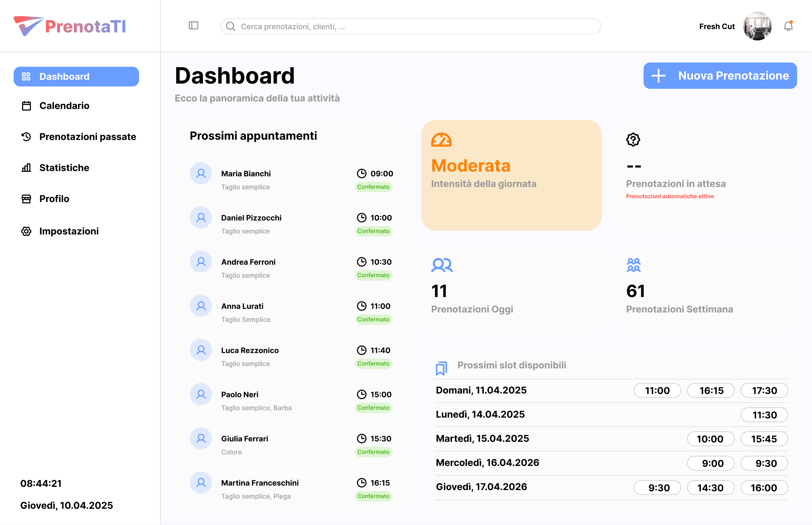Select the 16:15 slot for Domani 11.04.2025
The width and height of the screenshot is (812, 525).
tap(711, 390)
